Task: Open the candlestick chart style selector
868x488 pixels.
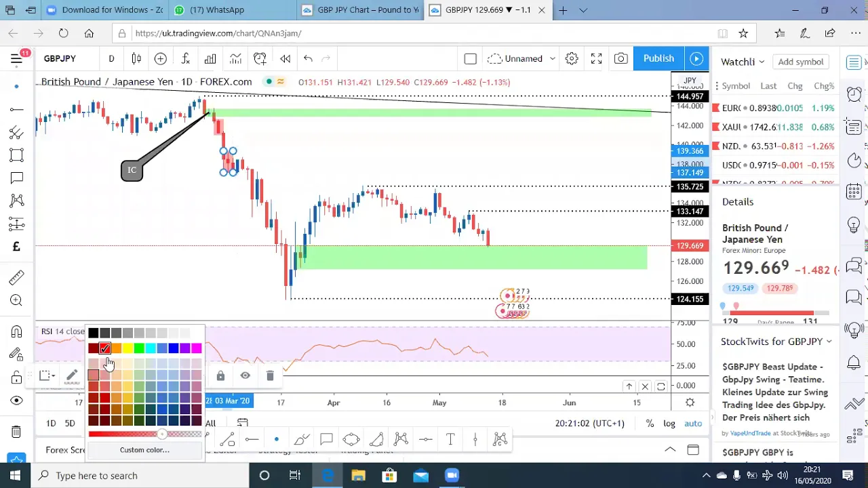Action: pyautogui.click(x=136, y=59)
